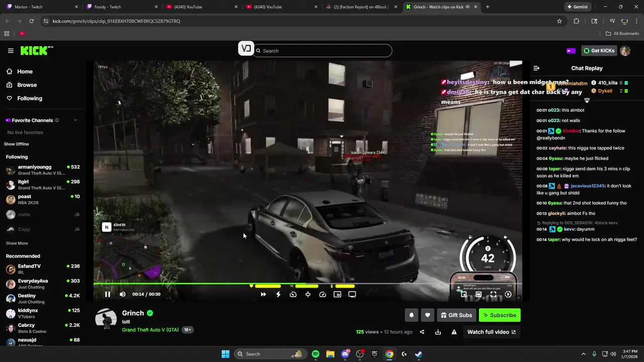The height and width of the screenshot is (362, 644).
Task: Show hidden system tray icons
Action: pos(584,354)
